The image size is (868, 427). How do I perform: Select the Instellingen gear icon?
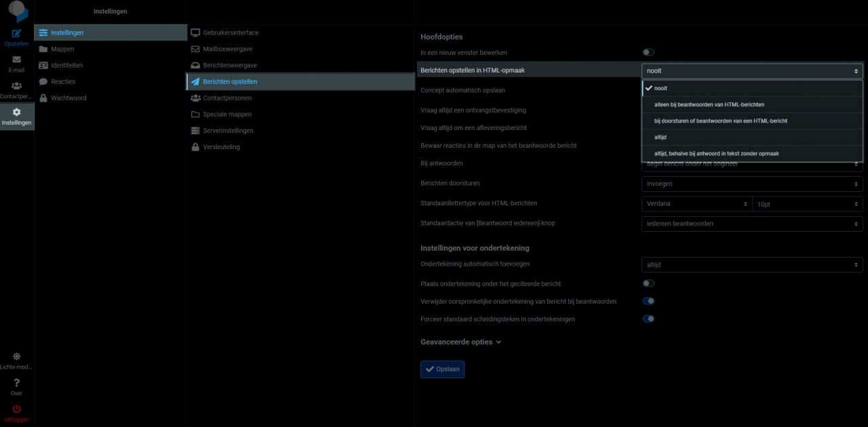[x=16, y=113]
